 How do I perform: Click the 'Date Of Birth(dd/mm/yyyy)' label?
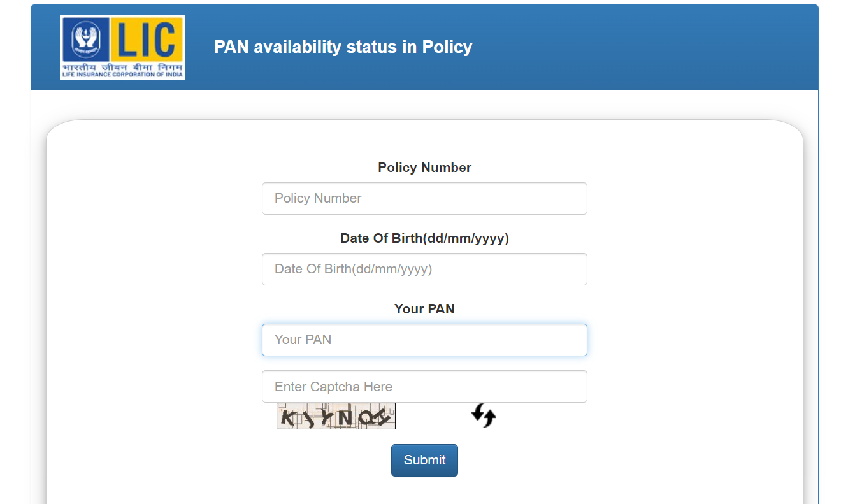[x=424, y=238]
